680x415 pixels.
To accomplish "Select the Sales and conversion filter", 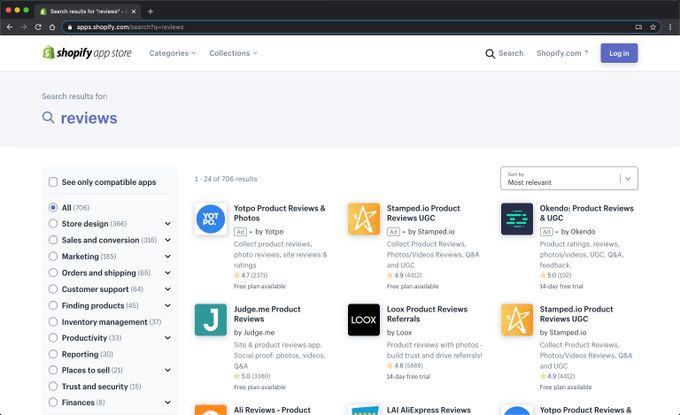I will [x=53, y=240].
